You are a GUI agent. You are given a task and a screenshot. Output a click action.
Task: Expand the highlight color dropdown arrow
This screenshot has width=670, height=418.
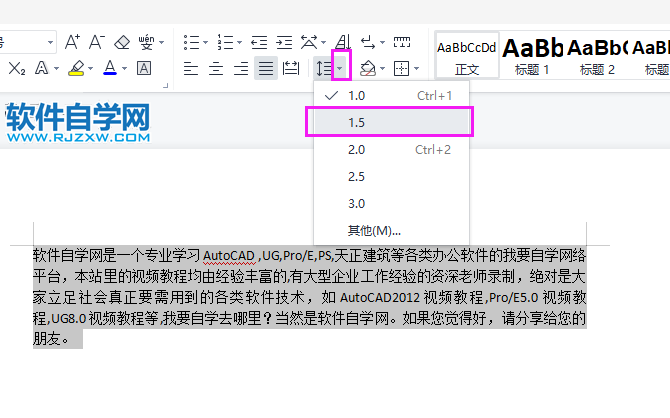[90, 68]
